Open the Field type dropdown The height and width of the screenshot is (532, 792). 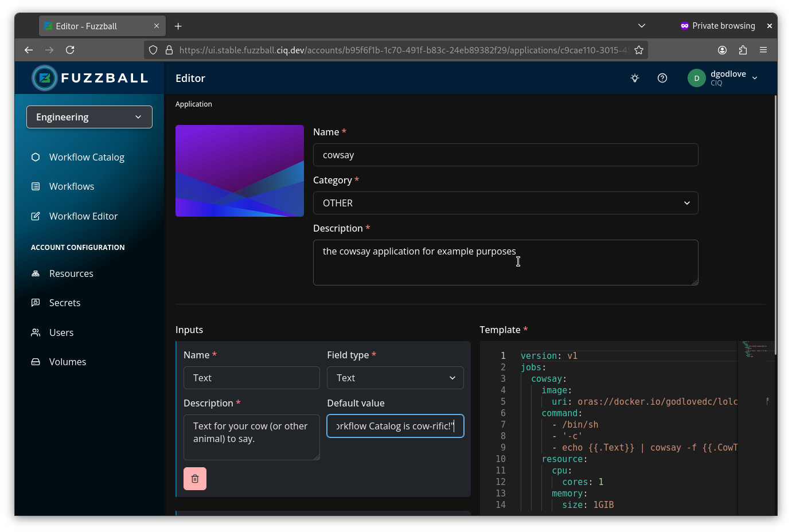pyautogui.click(x=395, y=378)
